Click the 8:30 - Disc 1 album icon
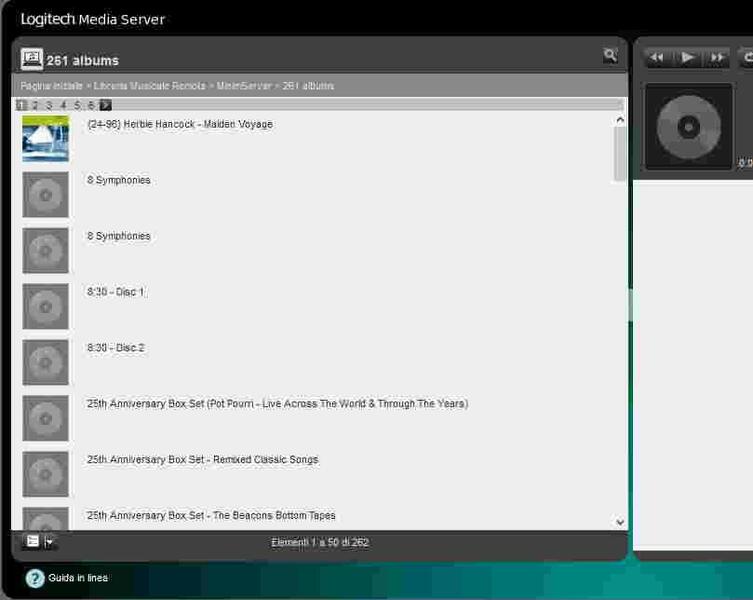Screen dimensions: 753x600 pos(46,306)
